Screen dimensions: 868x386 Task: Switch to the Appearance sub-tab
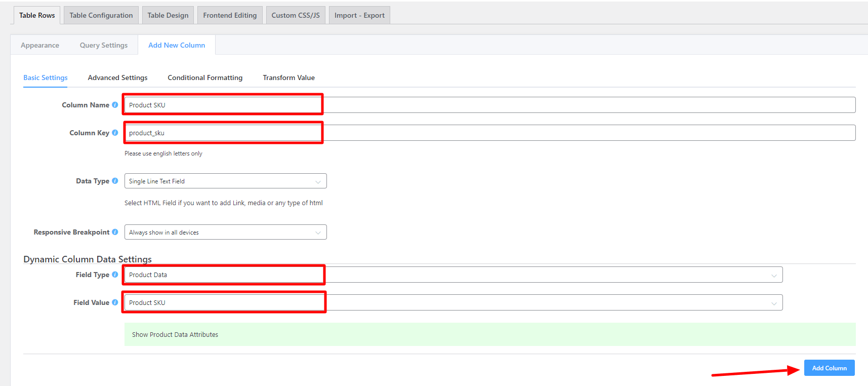40,45
